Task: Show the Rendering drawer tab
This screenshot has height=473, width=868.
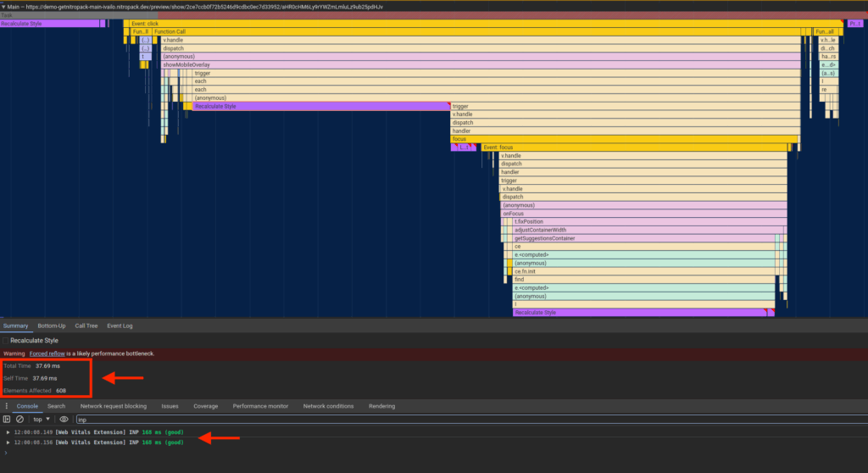Action: click(381, 406)
